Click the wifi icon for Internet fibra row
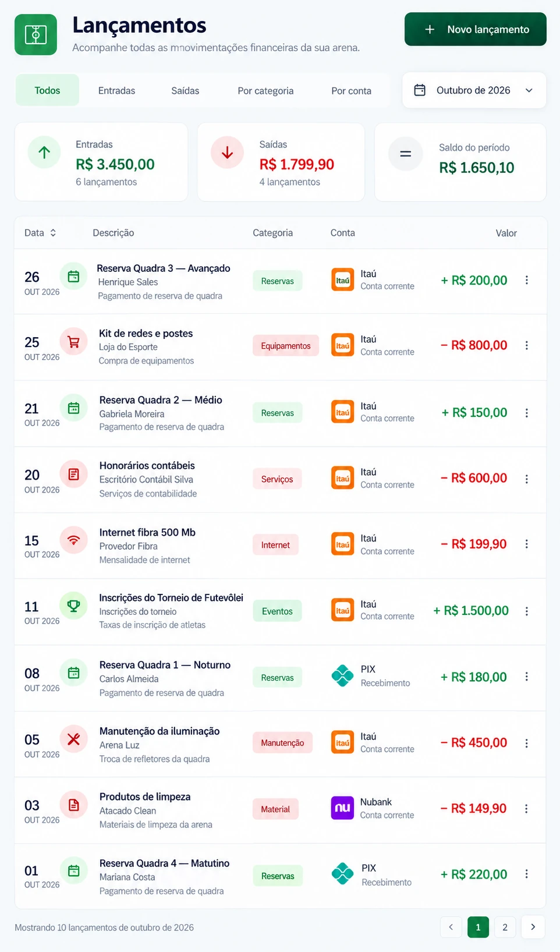The width and height of the screenshot is (560, 952). 73,540
